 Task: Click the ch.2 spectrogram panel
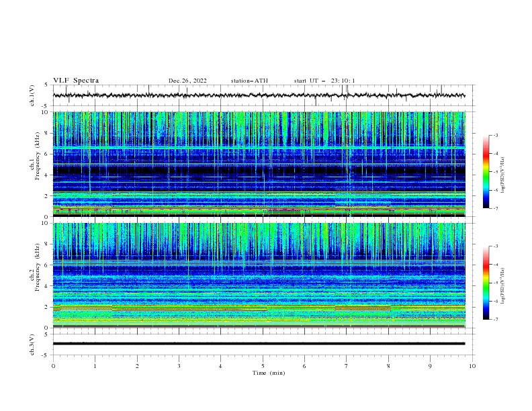click(x=259, y=275)
